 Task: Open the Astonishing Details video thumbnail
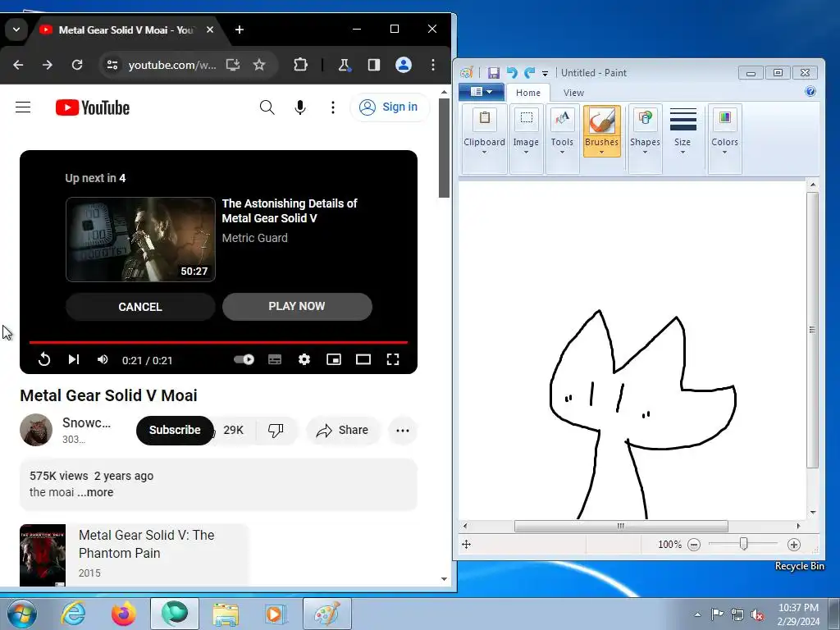(140, 240)
